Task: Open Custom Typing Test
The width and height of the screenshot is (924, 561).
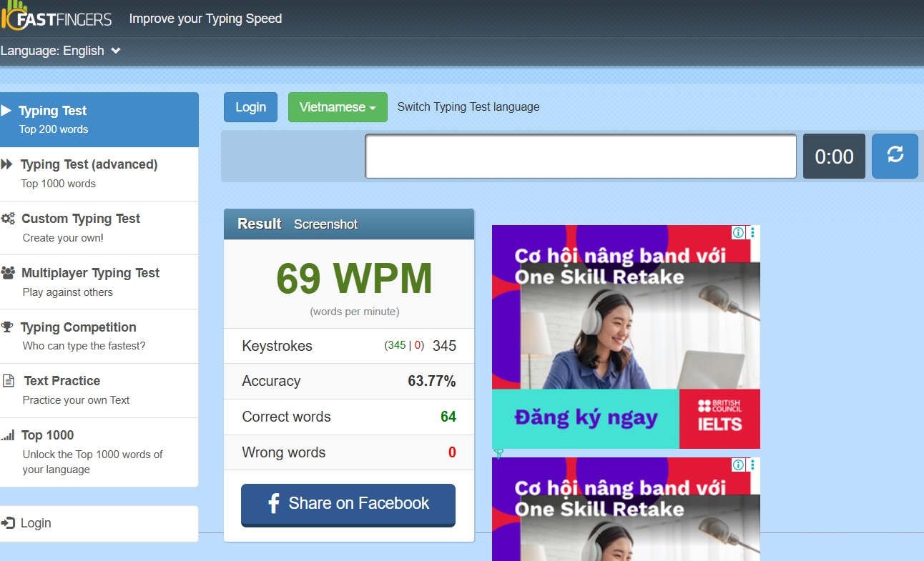Action: pos(99,228)
